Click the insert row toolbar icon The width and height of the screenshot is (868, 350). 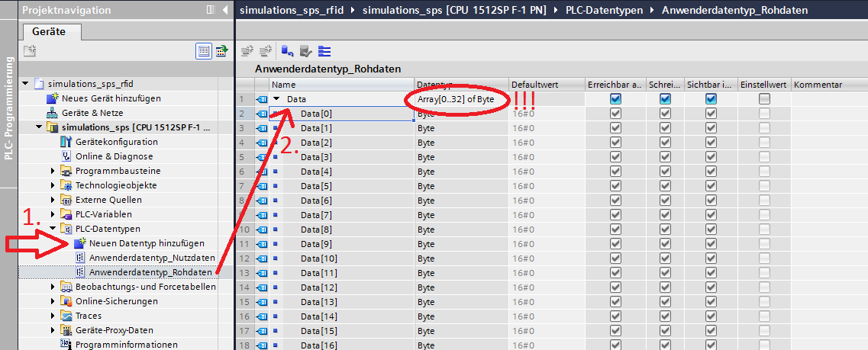click(x=247, y=51)
